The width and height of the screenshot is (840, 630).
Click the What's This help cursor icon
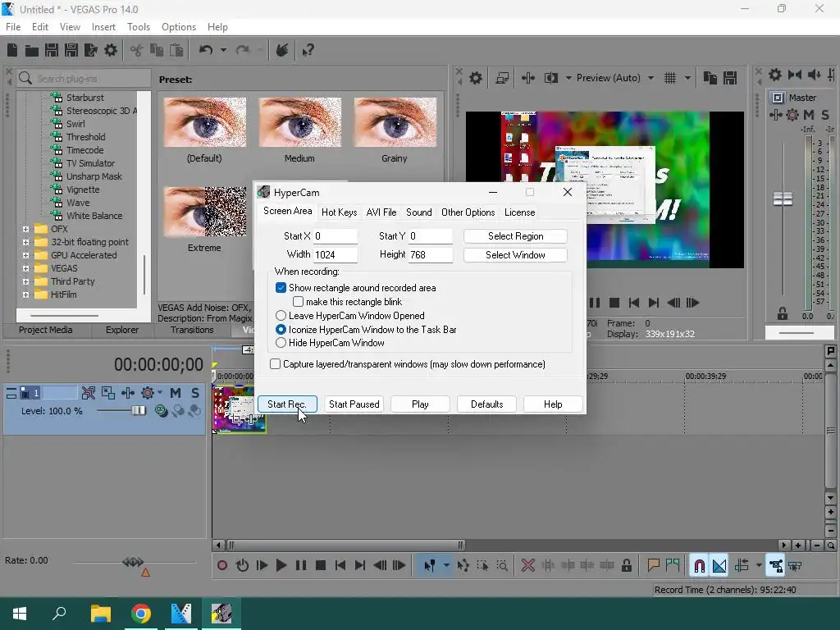308,50
